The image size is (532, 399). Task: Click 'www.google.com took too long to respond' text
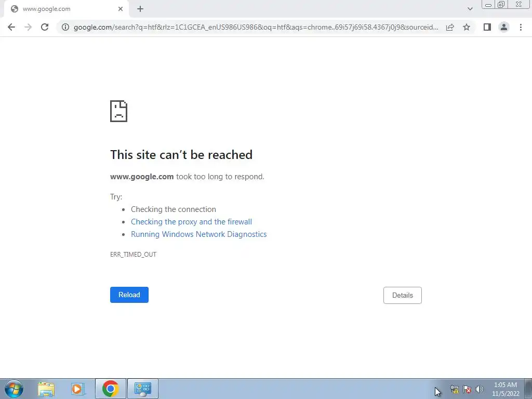click(187, 177)
